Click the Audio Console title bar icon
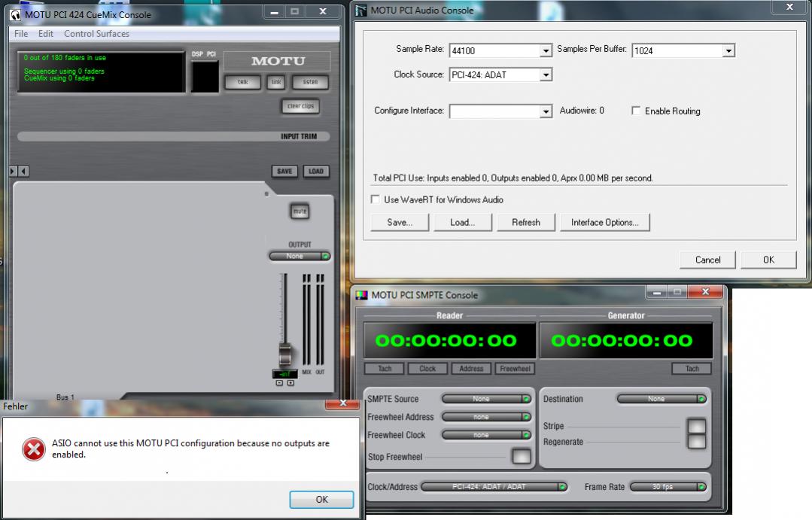 coord(361,11)
